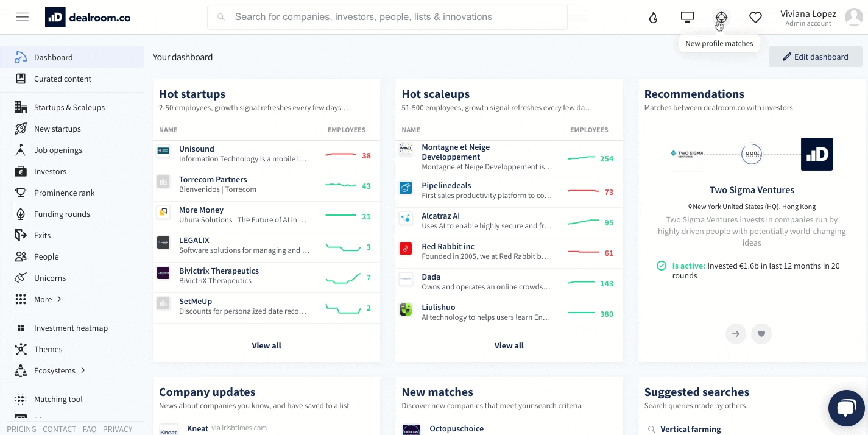Viewport: 868px width, 435px height.
Task: Click the monitor screen icon in header
Action: click(x=687, y=18)
